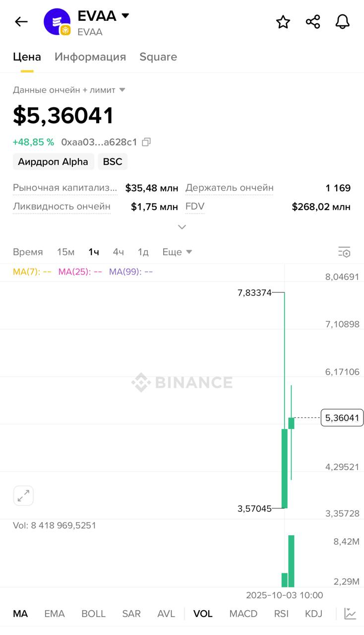Copy the contract address 0xaa03...a628c1
The width and height of the screenshot is (364, 635).
pos(146,142)
